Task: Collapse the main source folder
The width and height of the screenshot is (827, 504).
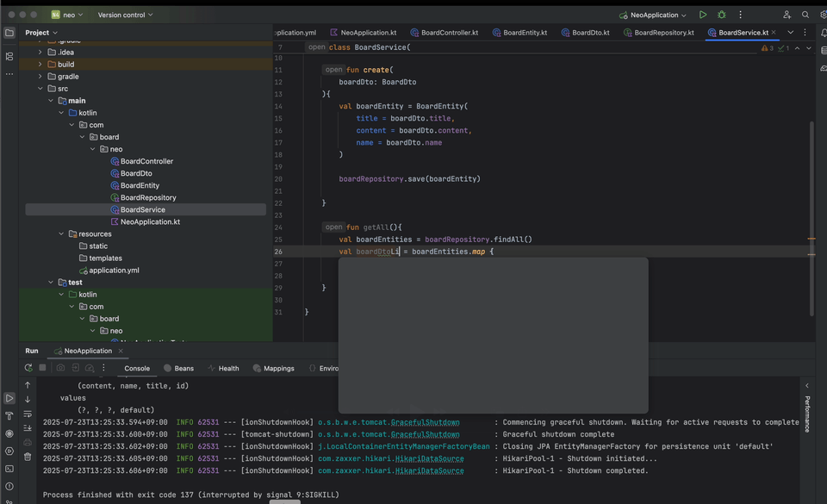Action: click(51, 101)
